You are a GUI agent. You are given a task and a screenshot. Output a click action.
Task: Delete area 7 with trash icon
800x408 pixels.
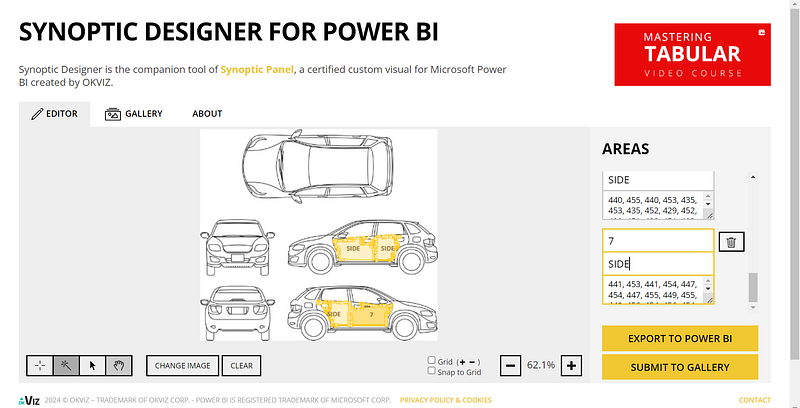pos(731,242)
